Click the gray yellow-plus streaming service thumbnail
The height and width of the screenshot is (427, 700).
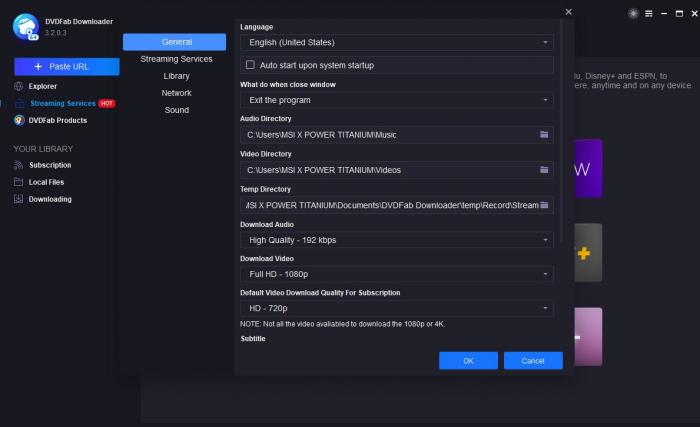[x=588, y=253]
